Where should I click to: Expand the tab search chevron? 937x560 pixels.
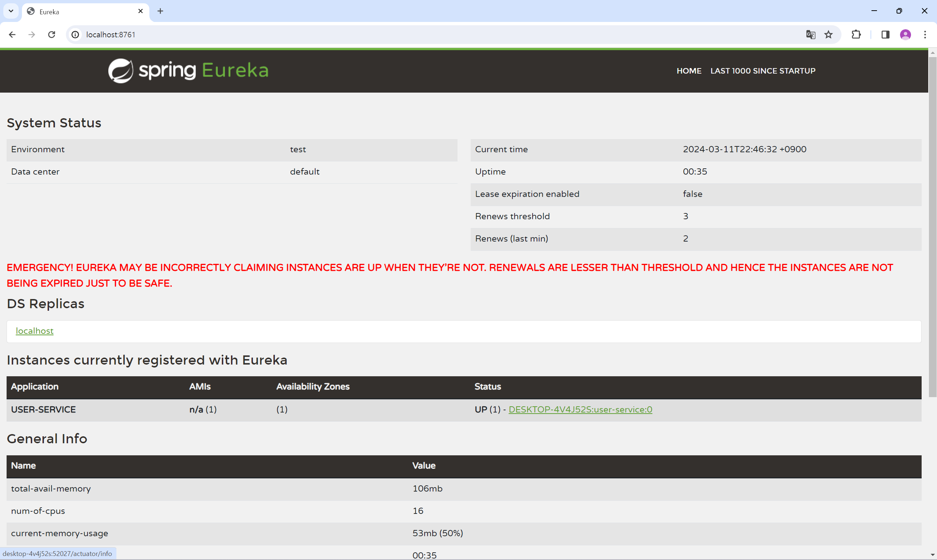point(11,11)
